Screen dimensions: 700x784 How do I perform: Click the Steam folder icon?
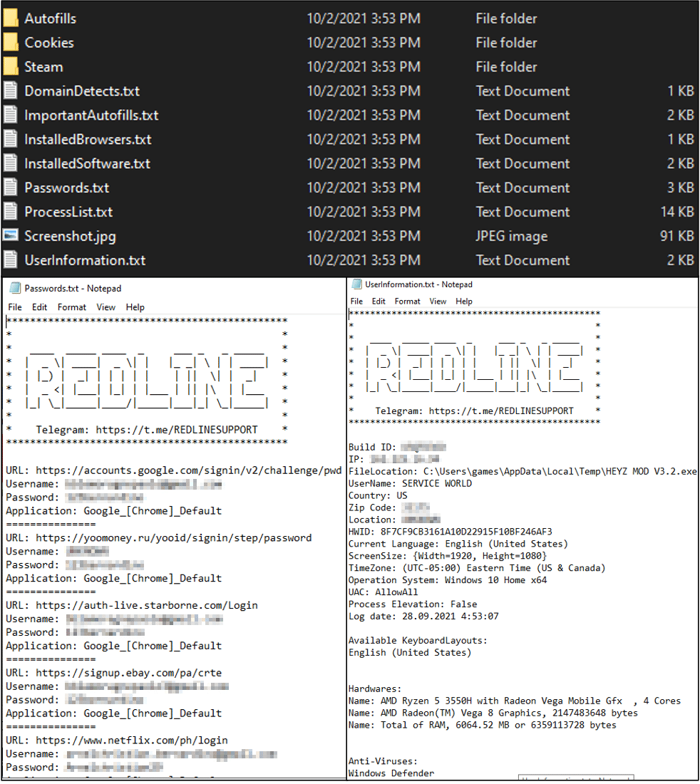[x=11, y=67]
